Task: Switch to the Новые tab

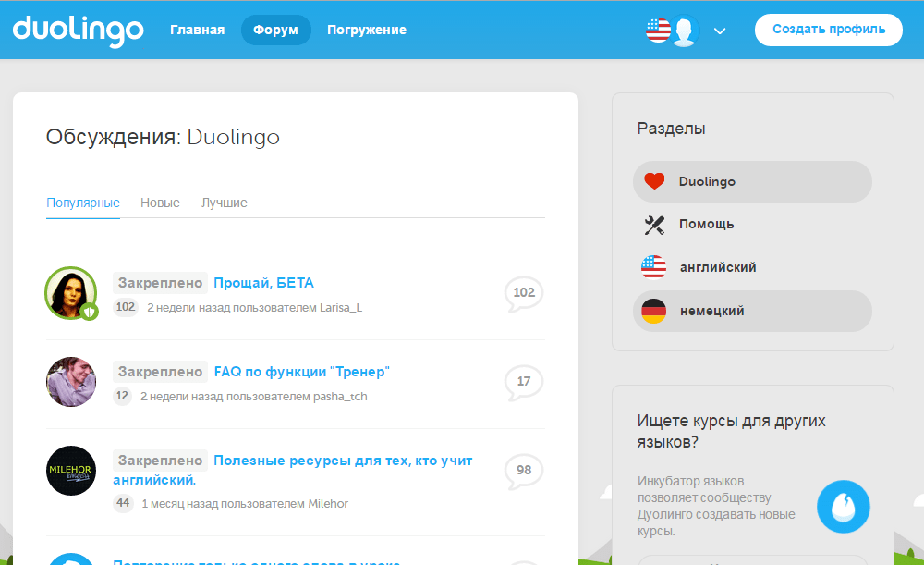Action: [160, 203]
